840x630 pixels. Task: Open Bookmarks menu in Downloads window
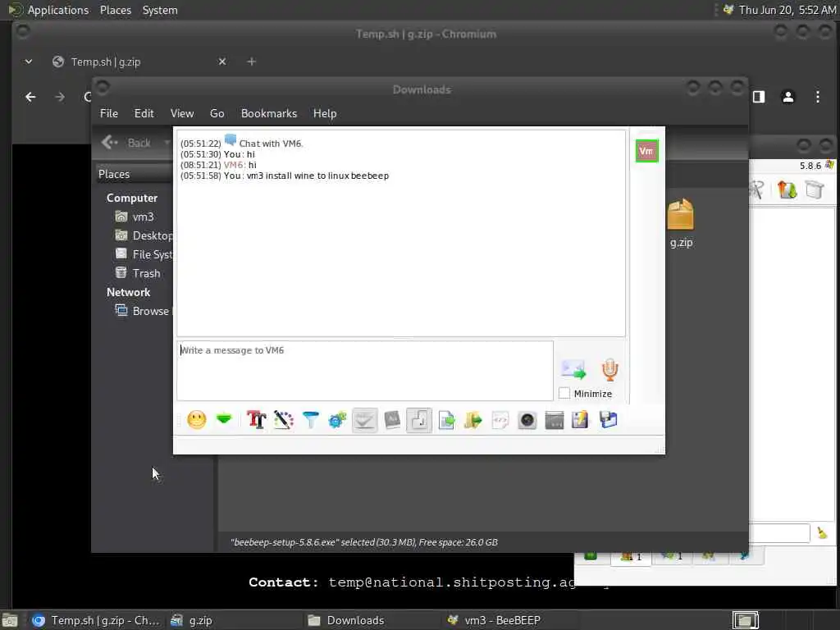269,113
